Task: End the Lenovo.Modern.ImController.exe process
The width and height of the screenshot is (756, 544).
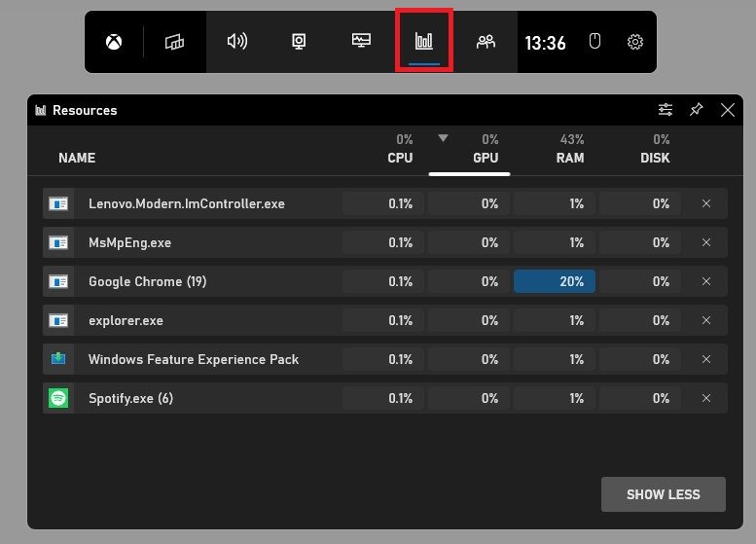Action: coord(706,203)
